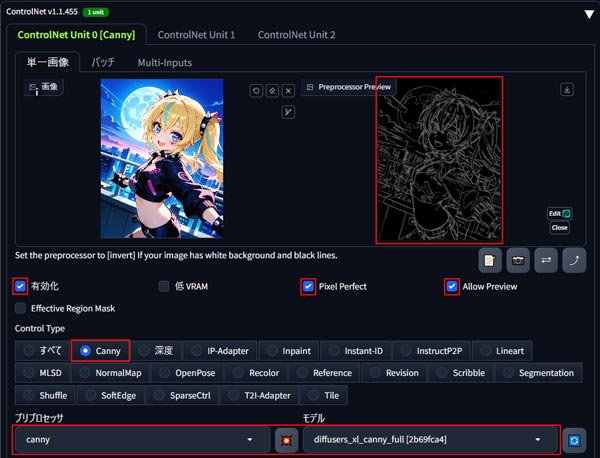Toggle the Allow Preview checkbox

click(x=452, y=286)
